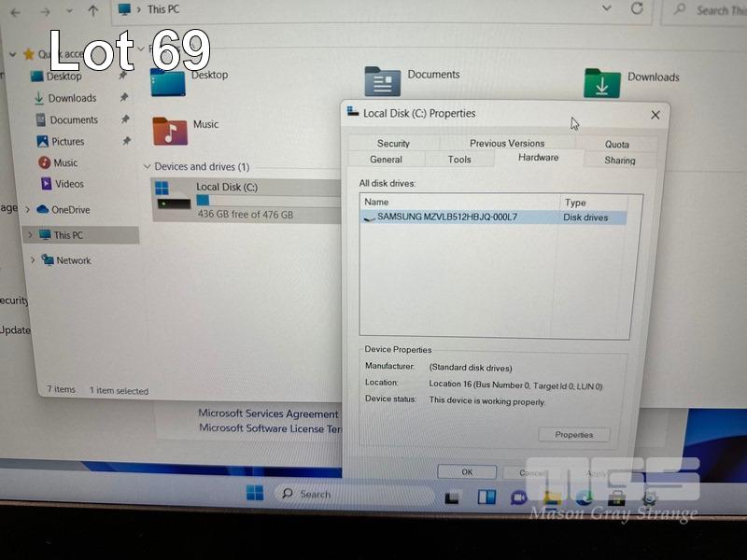The image size is (747, 560).
Task: Open Videos in the sidebar
Action: click(68, 185)
